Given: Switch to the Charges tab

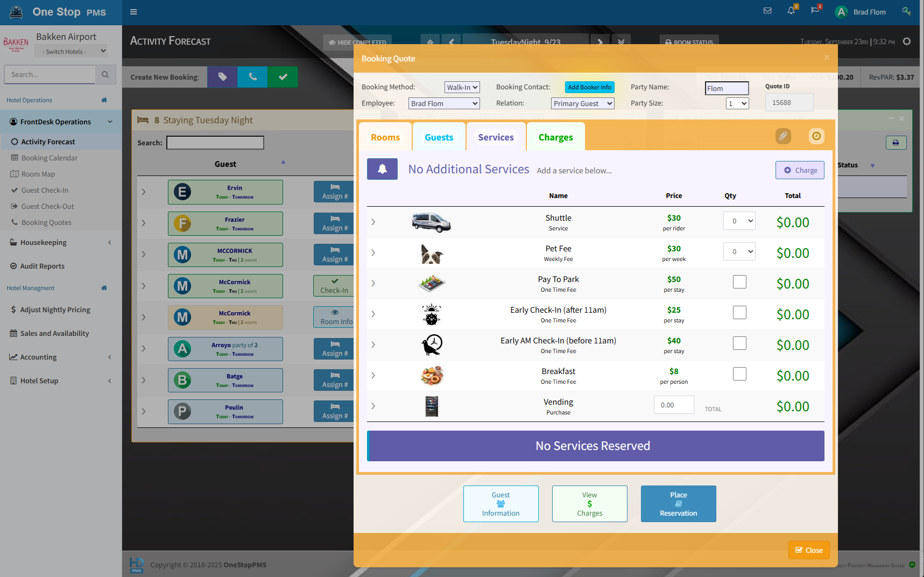Looking at the screenshot, I should (555, 137).
